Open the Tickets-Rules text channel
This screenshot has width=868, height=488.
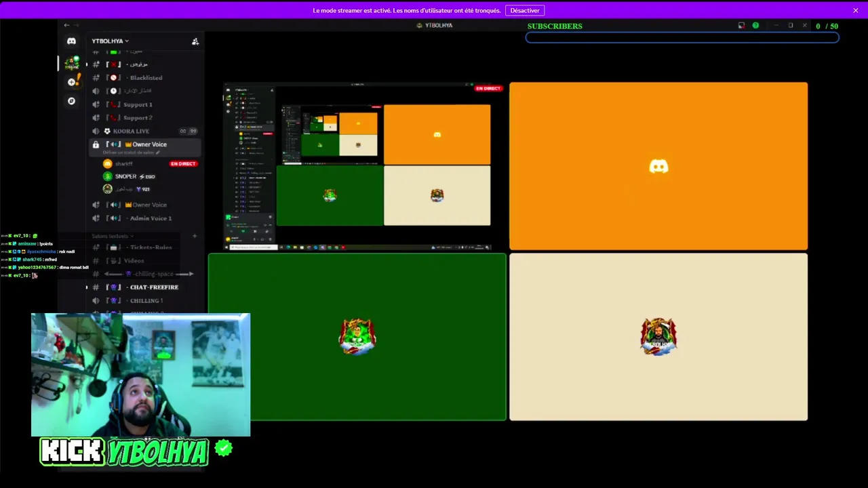[146, 247]
